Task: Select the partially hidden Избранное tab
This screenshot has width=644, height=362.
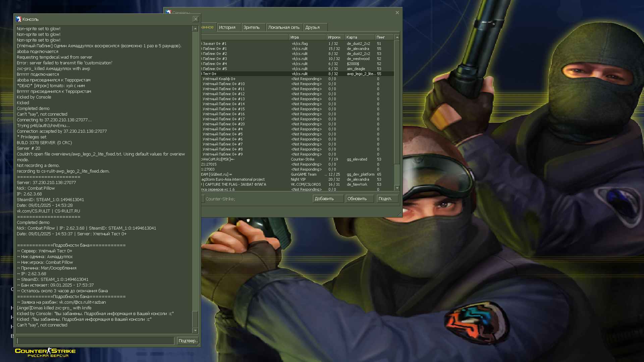Action: pos(208,27)
